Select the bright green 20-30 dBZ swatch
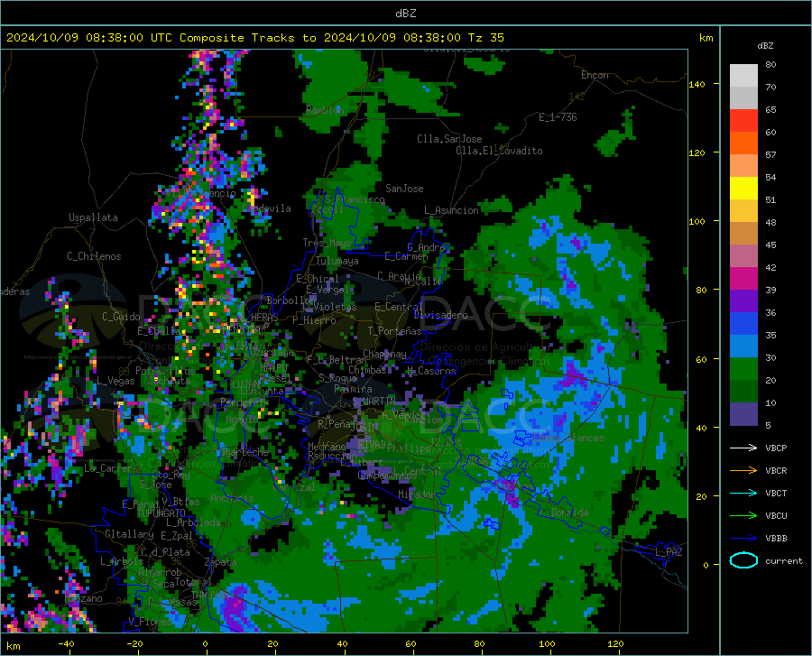This screenshot has height=656, width=812. (743, 369)
